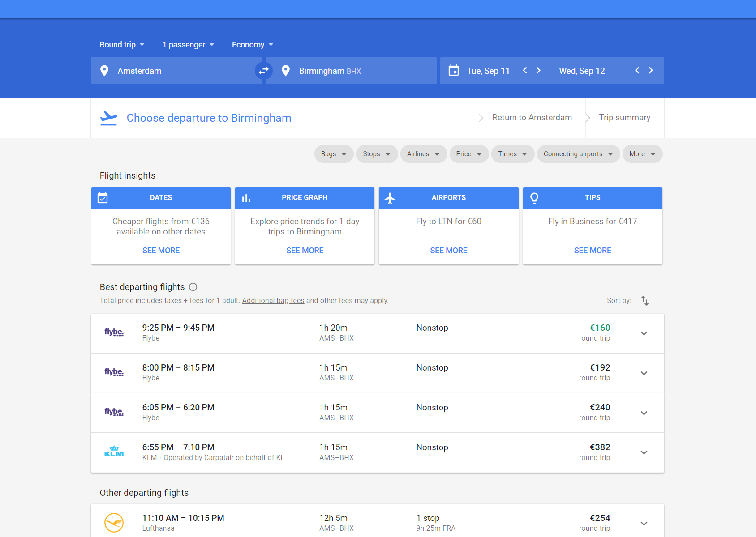Open Additional bag fees link
This screenshot has width=756, height=537.
coord(273,301)
